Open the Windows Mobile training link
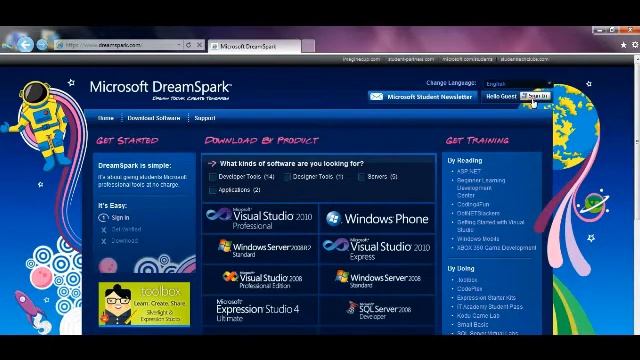 click(478, 239)
